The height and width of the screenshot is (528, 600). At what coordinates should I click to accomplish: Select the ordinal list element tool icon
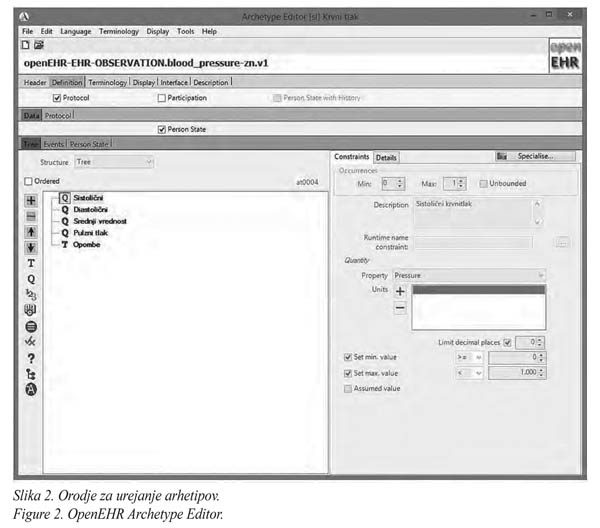31,326
